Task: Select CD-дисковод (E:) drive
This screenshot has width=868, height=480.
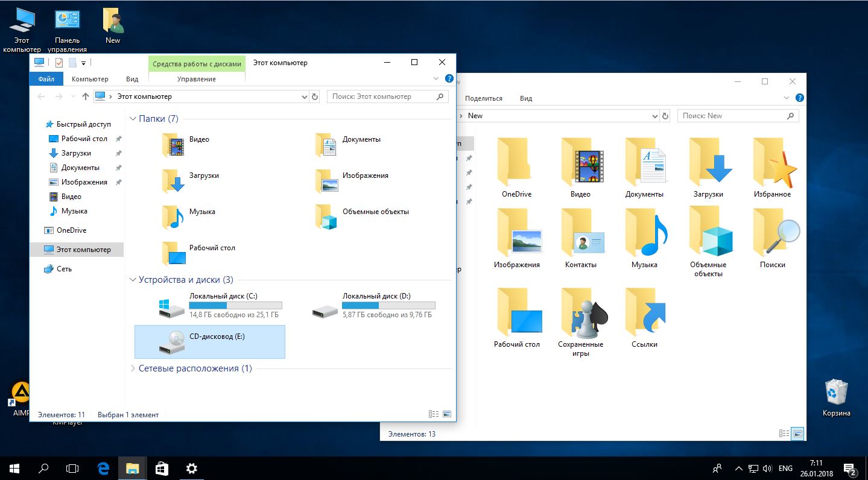Action: click(210, 342)
